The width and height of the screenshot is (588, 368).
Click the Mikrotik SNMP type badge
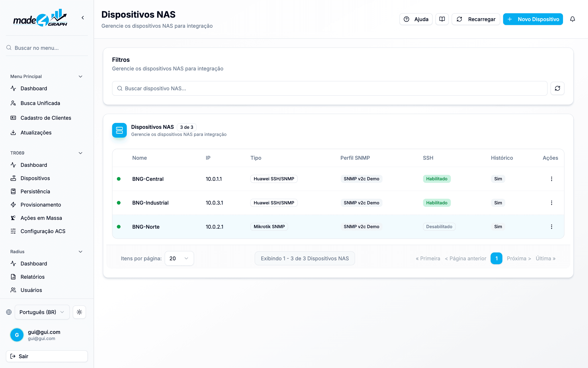269,227
